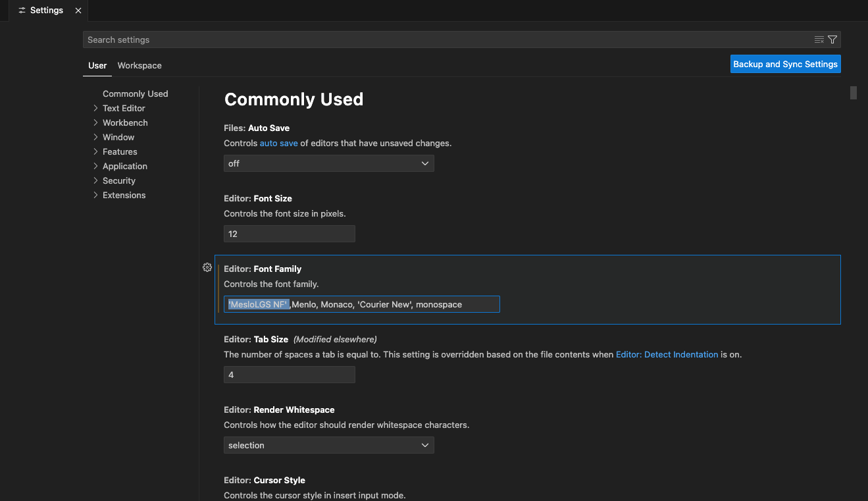Click into the Tab Size field
Screen dimensions: 868x501
(290, 375)
